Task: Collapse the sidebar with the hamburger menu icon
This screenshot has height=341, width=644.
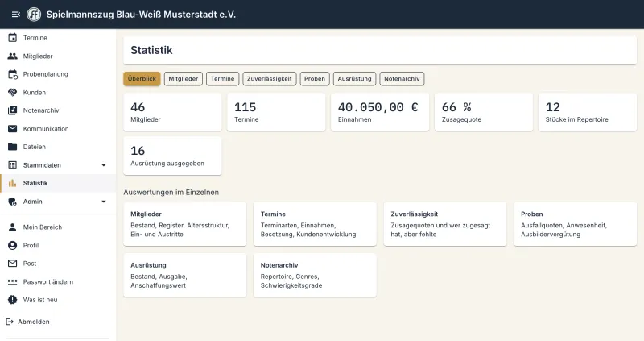Action: point(15,15)
